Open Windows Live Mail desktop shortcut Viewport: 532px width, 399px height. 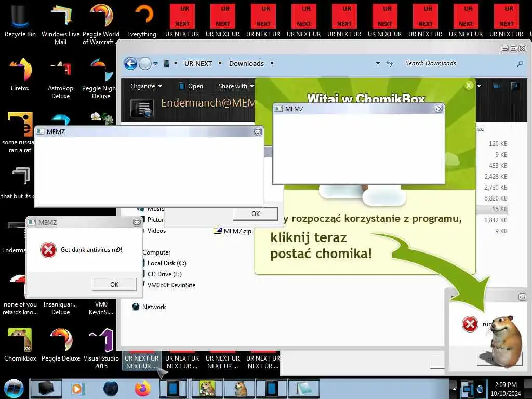60,24
